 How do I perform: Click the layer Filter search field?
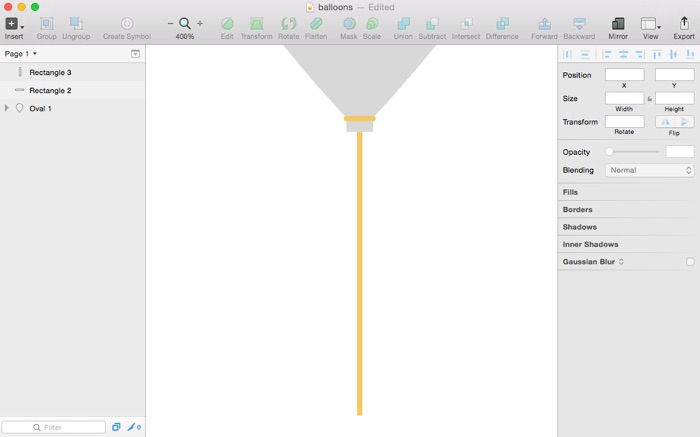pyautogui.click(x=54, y=427)
